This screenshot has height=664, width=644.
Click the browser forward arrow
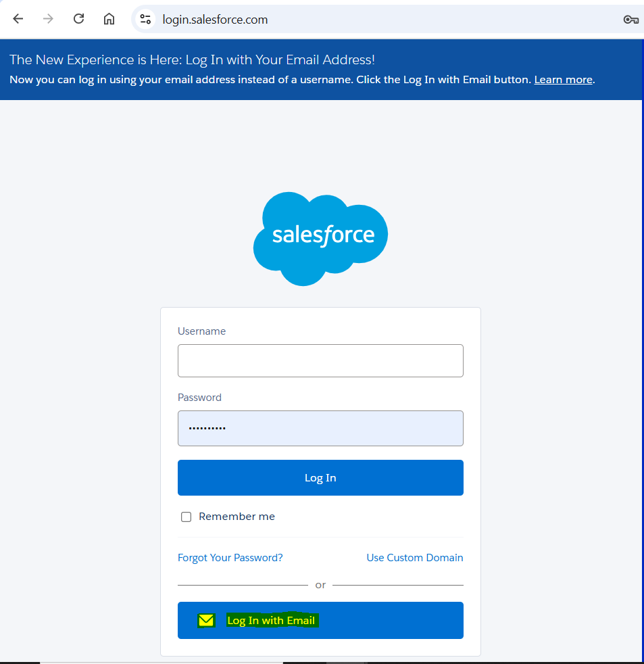pyautogui.click(x=48, y=19)
